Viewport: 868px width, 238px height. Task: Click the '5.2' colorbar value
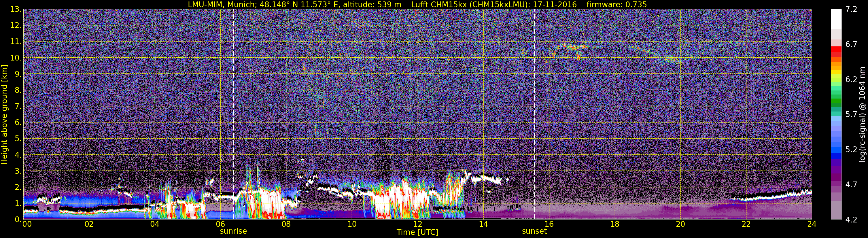click(851, 150)
